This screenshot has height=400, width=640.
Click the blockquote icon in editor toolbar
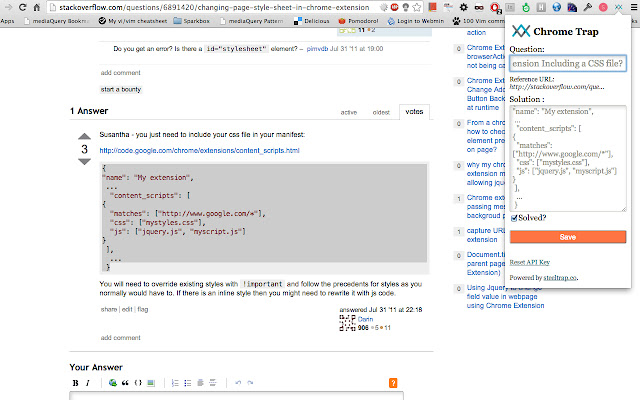[x=126, y=383]
